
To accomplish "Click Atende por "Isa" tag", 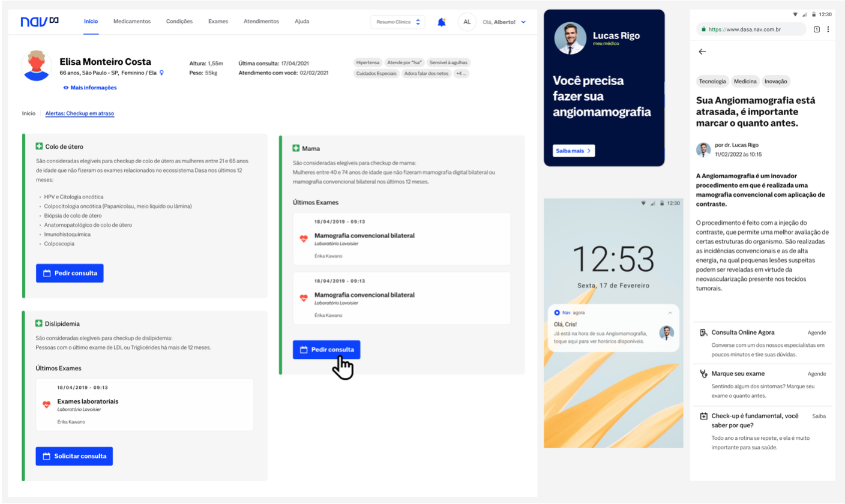I will point(404,62).
